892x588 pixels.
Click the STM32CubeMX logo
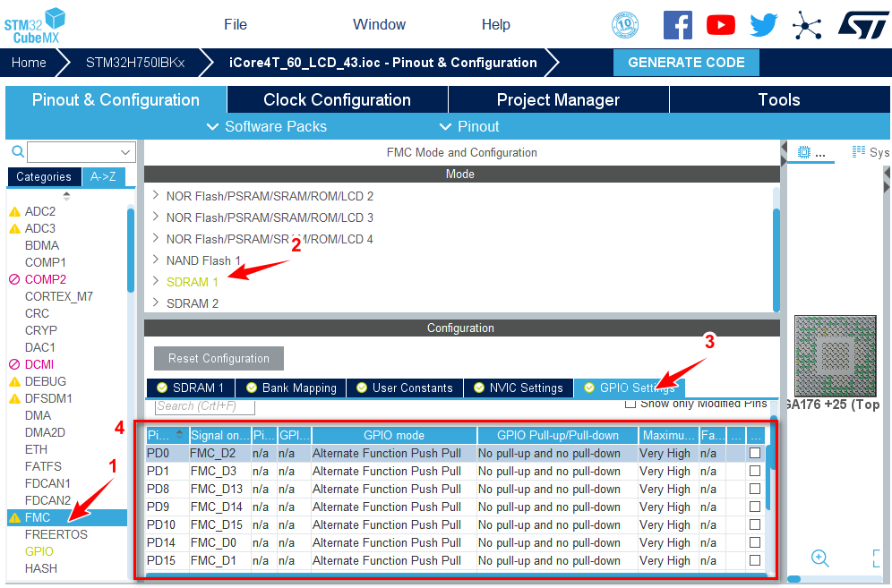pyautogui.click(x=35, y=24)
